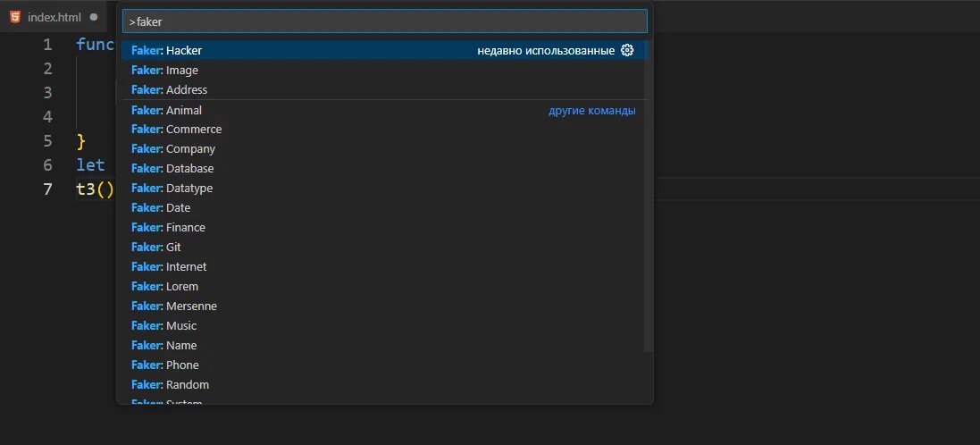The height and width of the screenshot is (445, 980).
Task: Select Faker: Date from the list
Action: (x=385, y=207)
